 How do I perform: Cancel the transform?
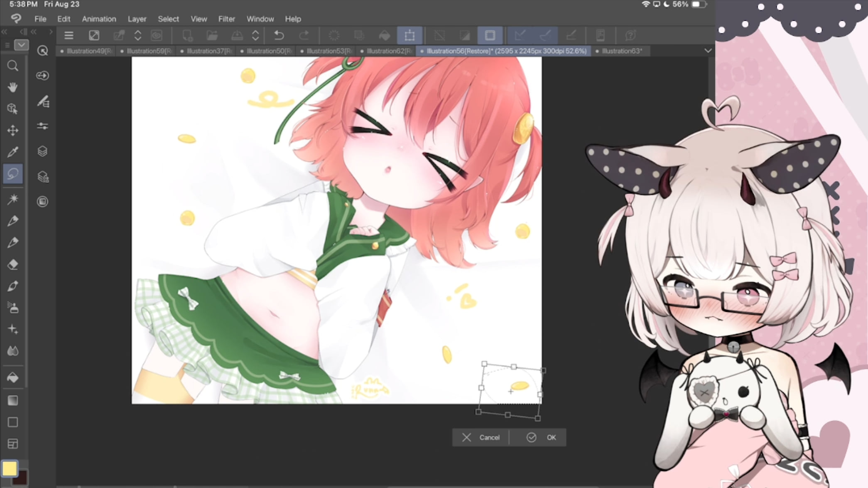[481, 437]
